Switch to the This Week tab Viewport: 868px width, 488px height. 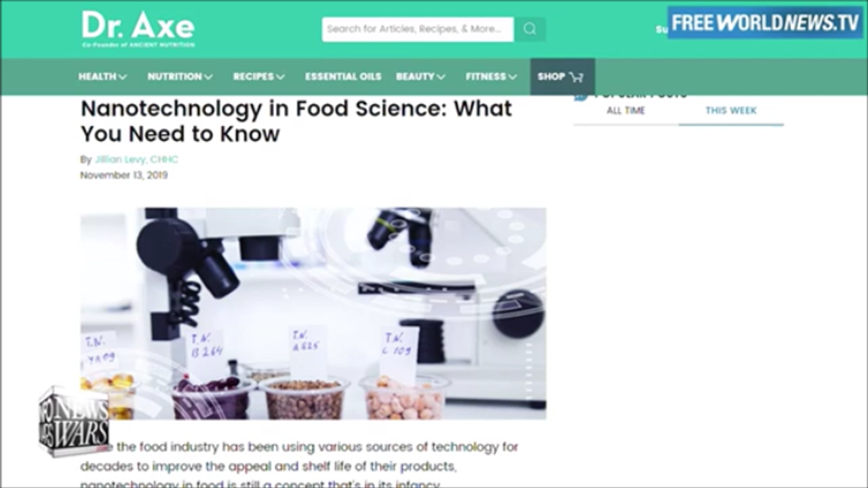(x=730, y=110)
